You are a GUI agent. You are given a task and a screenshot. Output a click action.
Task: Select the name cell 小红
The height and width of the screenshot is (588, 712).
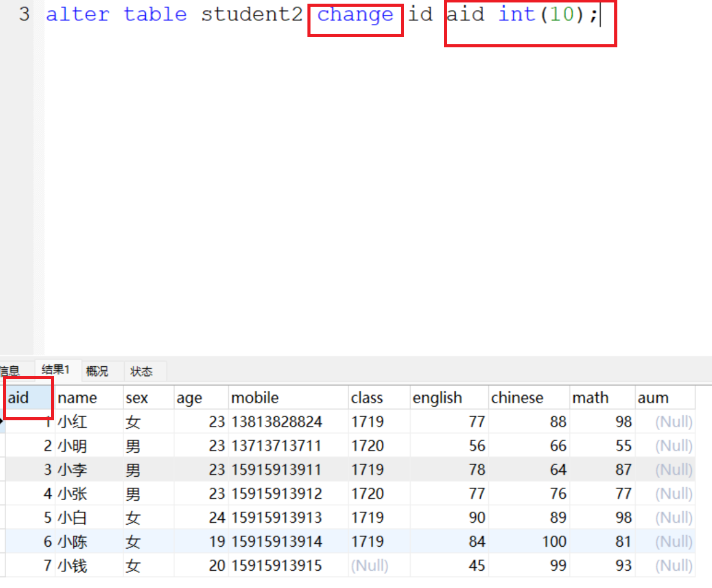click(x=89, y=421)
